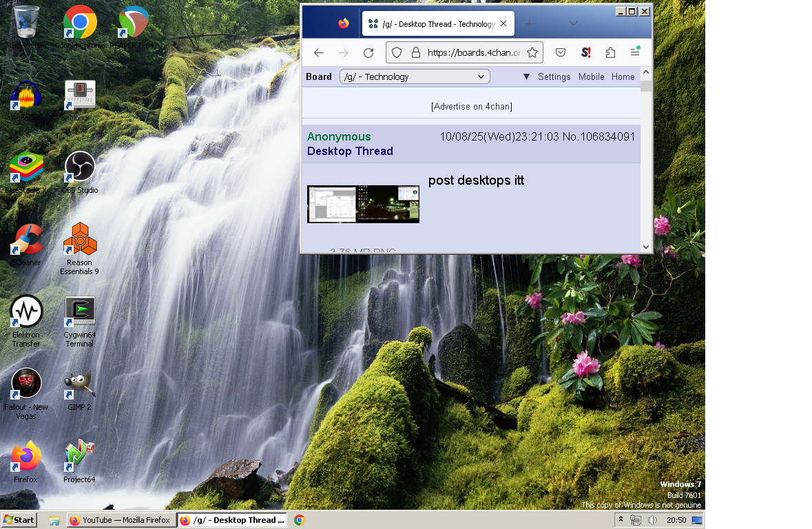Select the Project64 desktop icon

(x=80, y=462)
